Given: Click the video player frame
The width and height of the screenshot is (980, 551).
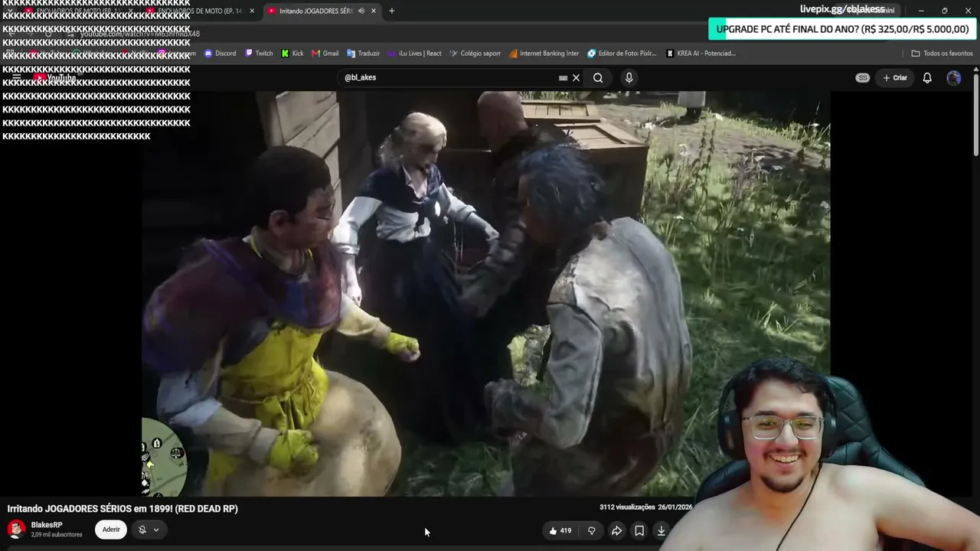Looking at the screenshot, I should tap(485, 293).
